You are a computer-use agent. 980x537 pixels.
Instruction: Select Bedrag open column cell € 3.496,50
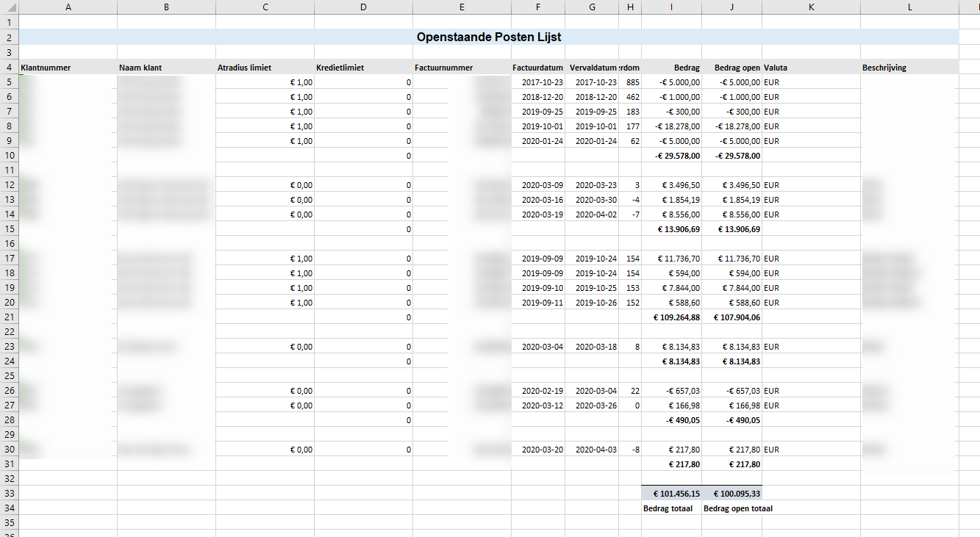(x=732, y=184)
